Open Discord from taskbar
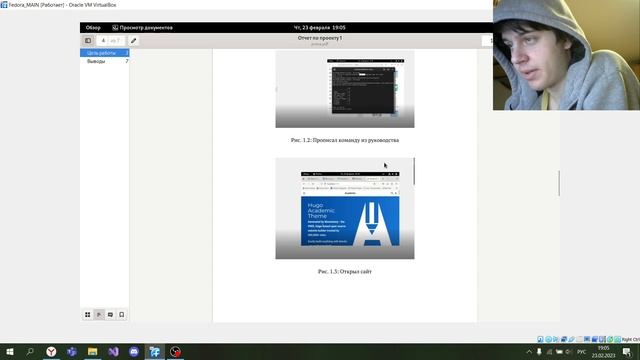Viewport: 640px width, 360px height. 134,351
